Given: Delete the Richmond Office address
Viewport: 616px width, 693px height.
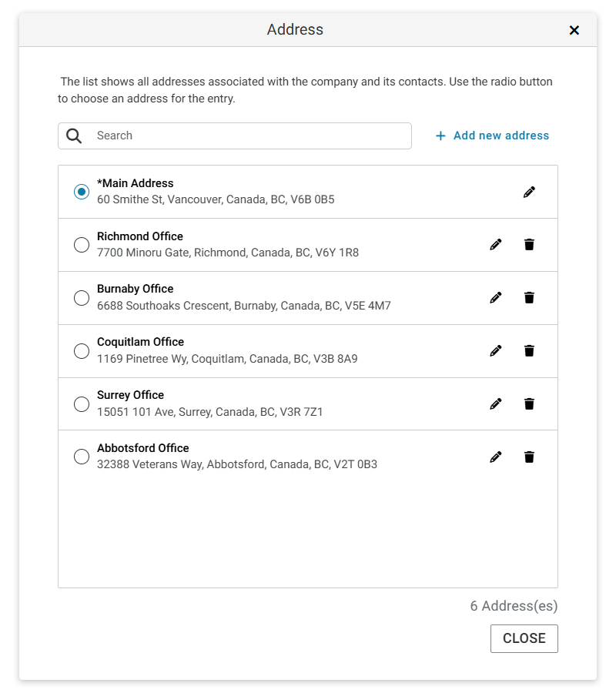Looking at the screenshot, I should point(529,244).
